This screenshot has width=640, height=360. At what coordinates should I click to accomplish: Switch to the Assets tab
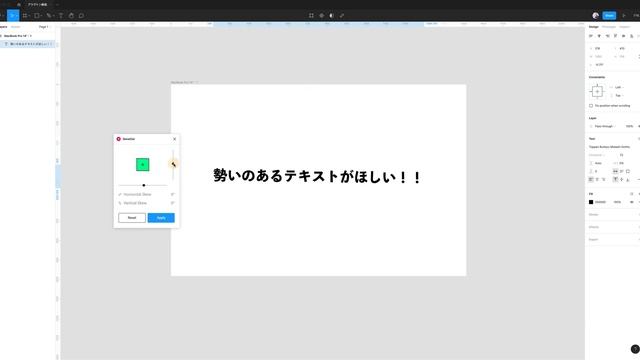16,27
